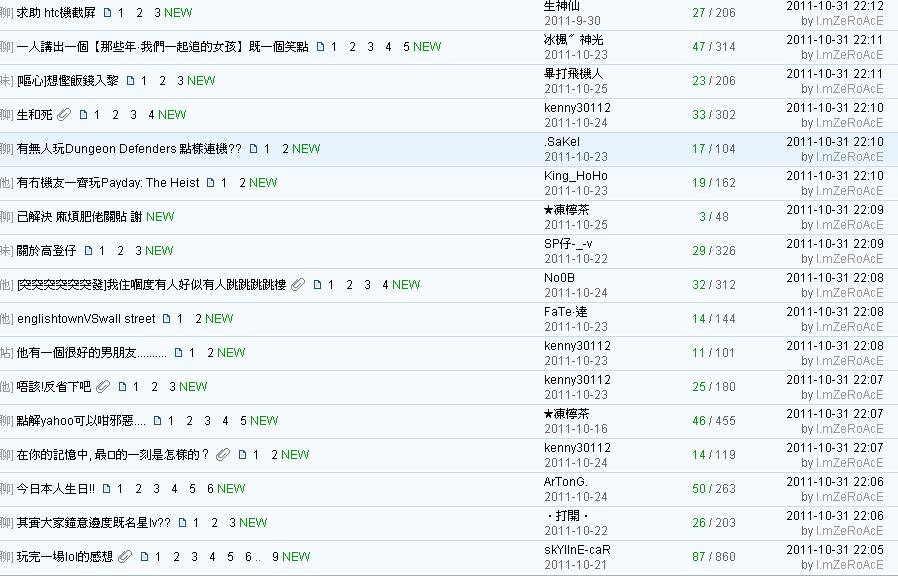This screenshot has height=576, width=898.
Task: Open author profile King_HoHo
Action: click(576, 176)
